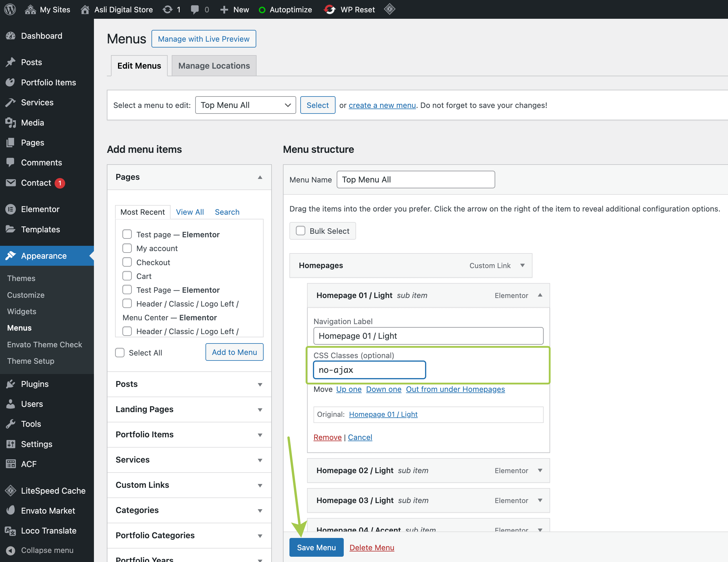728x562 pixels.
Task: Open Elementor in the sidebar
Action: click(40, 209)
